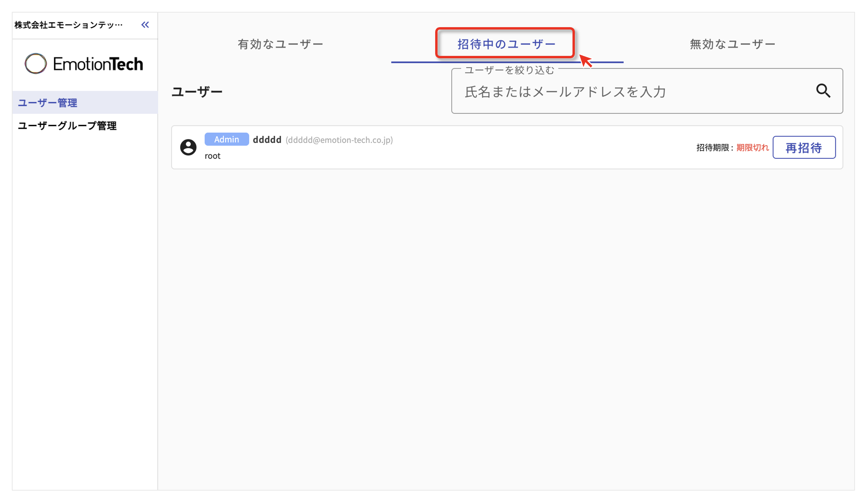Collapse the sidebar with the double-chevron
The image size is (868, 504).
click(x=144, y=24)
